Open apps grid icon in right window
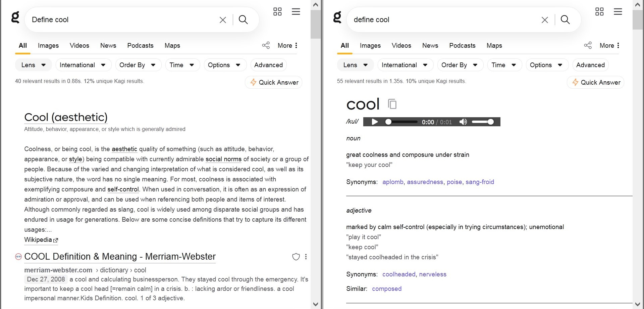Viewport: 644px width, 309px height. [599, 12]
